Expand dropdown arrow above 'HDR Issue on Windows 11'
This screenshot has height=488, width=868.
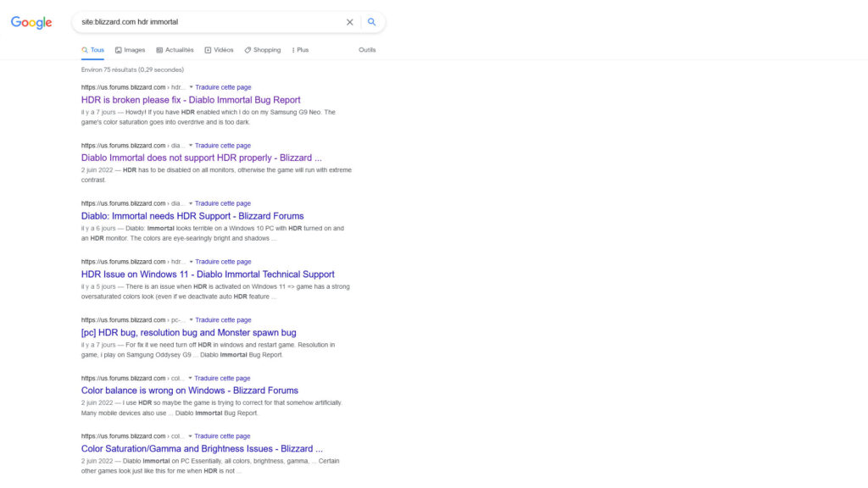191,262
